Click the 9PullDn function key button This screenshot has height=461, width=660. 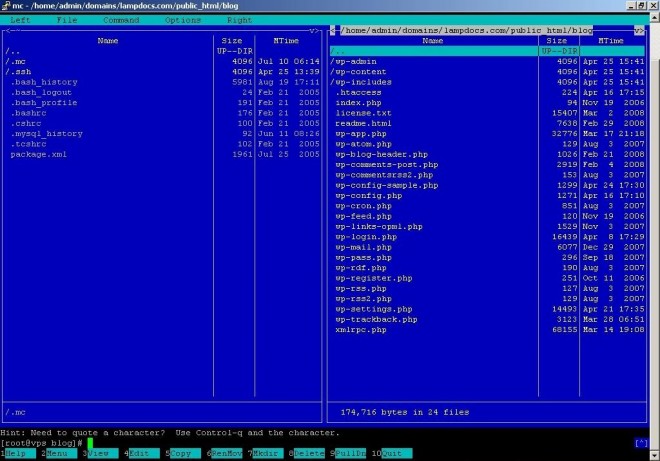click(348, 453)
